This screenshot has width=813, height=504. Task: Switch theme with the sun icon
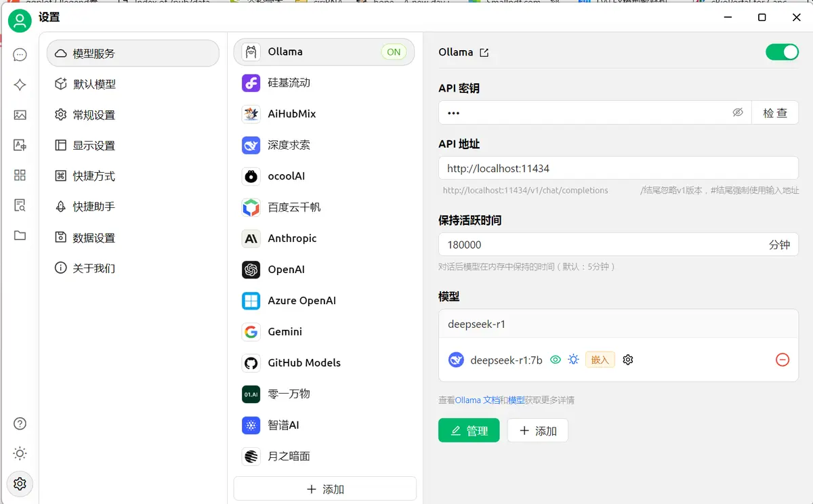pos(20,454)
